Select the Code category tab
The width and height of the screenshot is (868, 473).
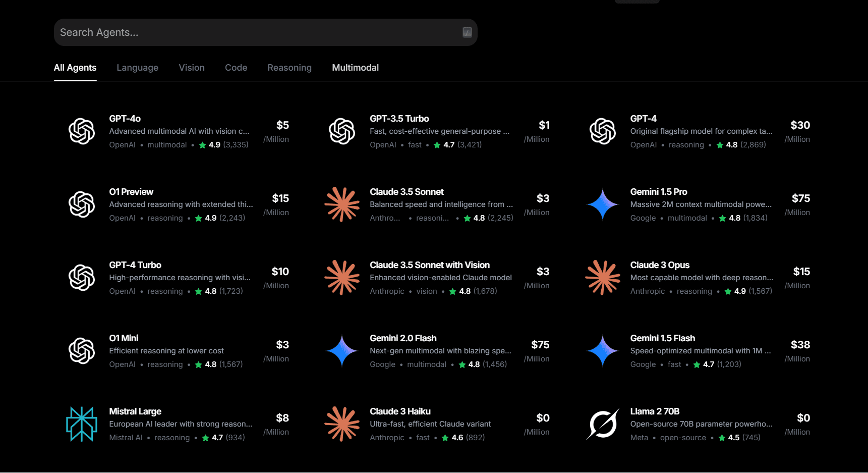[x=236, y=67]
